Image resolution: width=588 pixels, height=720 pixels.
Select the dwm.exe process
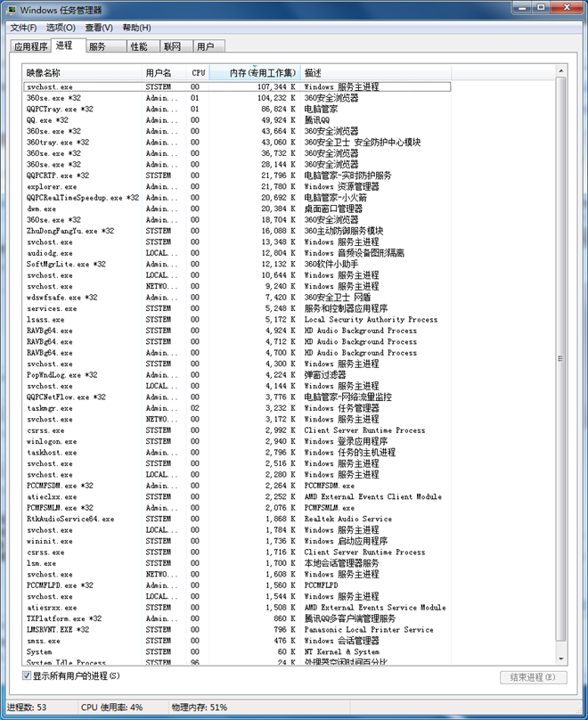pos(237,209)
